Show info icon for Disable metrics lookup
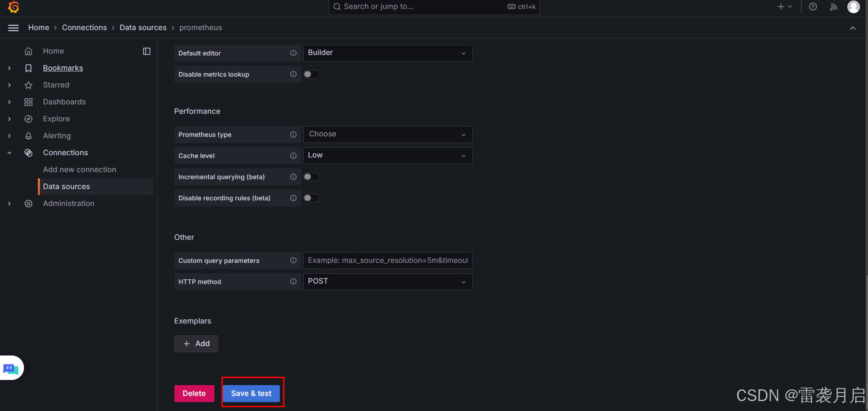This screenshot has width=868, height=411. pyautogui.click(x=293, y=74)
